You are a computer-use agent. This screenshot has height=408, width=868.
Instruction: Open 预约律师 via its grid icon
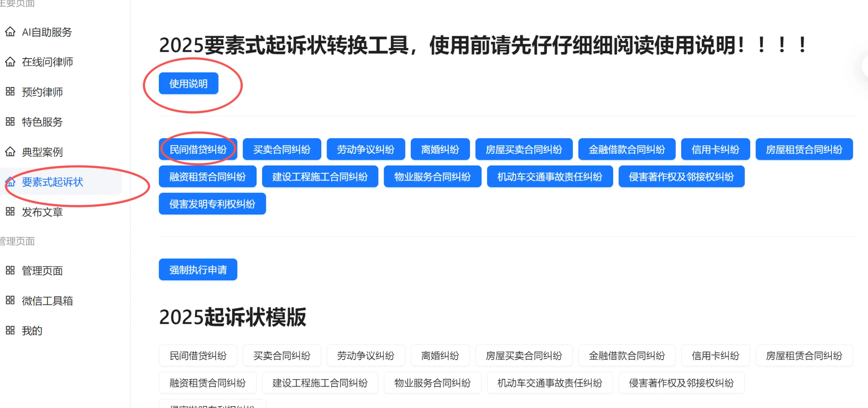10,92
